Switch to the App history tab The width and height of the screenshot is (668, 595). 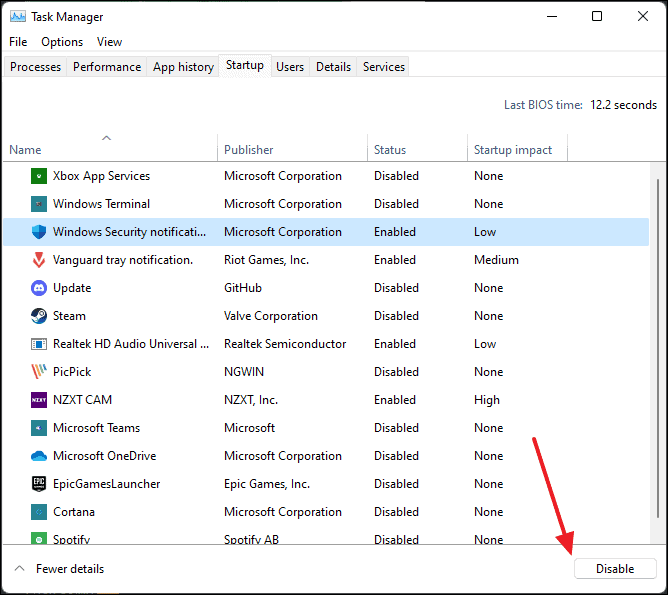184,67
